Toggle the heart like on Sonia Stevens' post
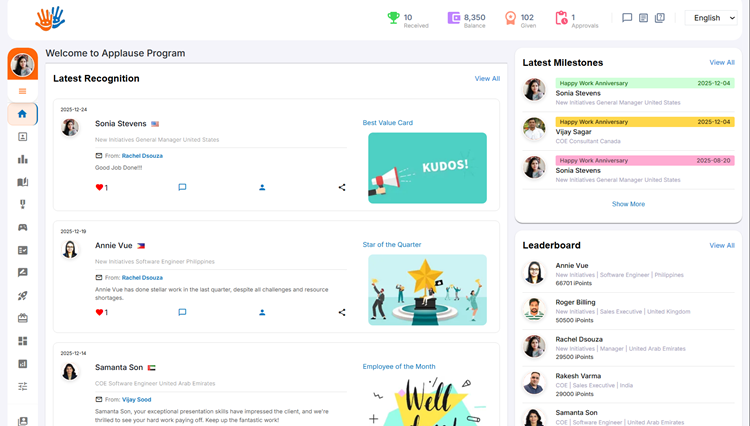 [100, 187]
